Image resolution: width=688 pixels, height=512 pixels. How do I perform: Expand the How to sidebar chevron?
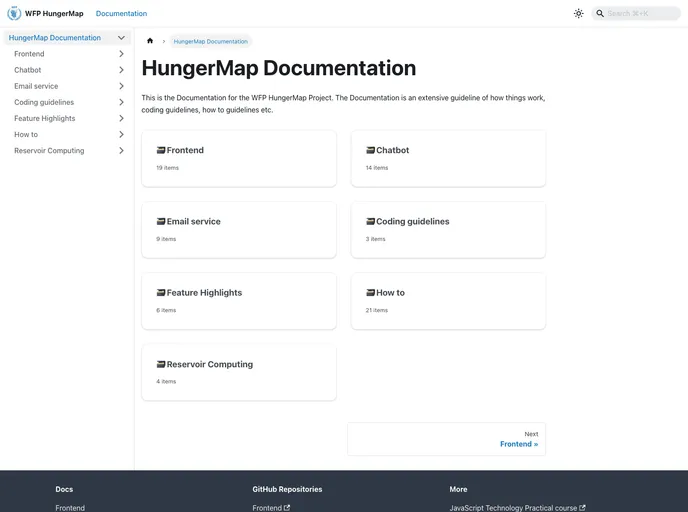pyautogui.click(x=121, y=134)
